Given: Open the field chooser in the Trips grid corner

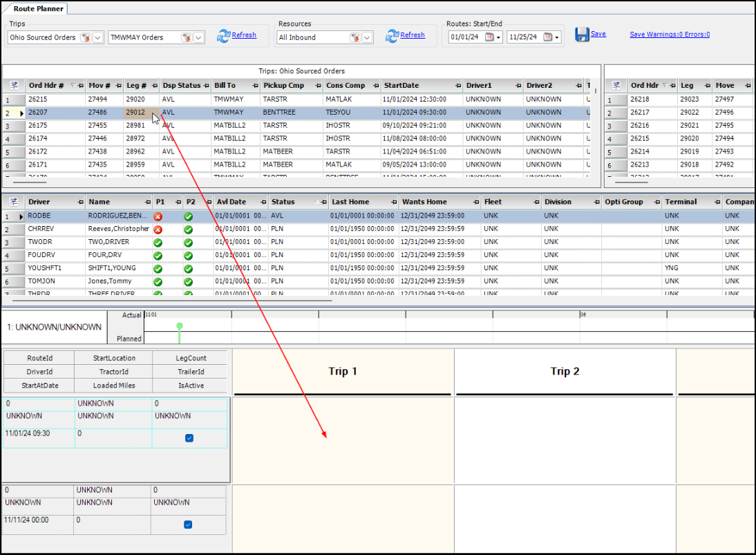Looking at the screenshot, I should click(14, 86).
